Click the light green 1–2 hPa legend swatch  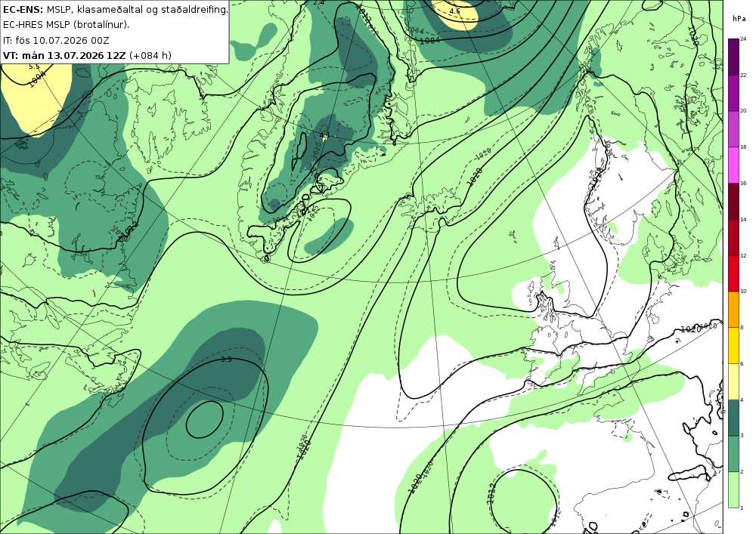pyautogui.click(x=733, y=489)
